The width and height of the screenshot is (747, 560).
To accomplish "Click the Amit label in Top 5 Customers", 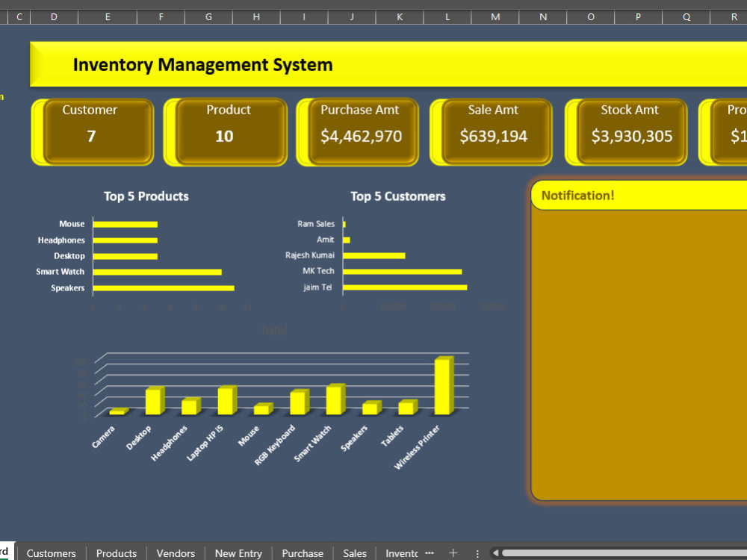I will [x=326, y=240].
